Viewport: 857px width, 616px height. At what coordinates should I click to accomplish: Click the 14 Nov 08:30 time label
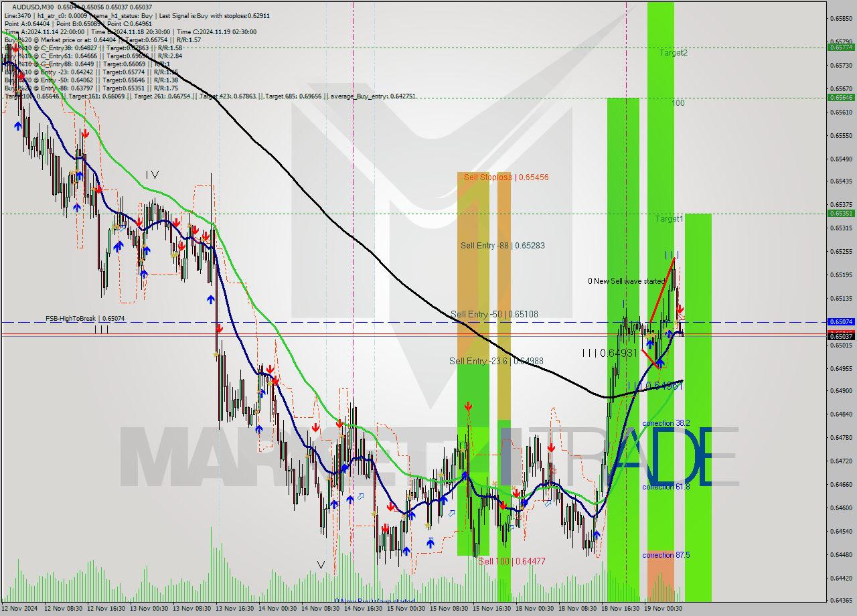tap(321, 609)
